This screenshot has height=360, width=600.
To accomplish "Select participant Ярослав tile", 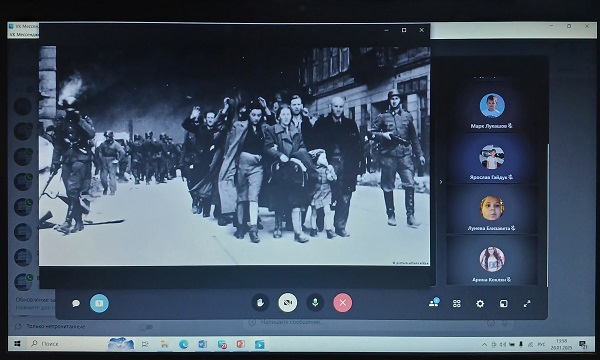I will pos(492,159).
